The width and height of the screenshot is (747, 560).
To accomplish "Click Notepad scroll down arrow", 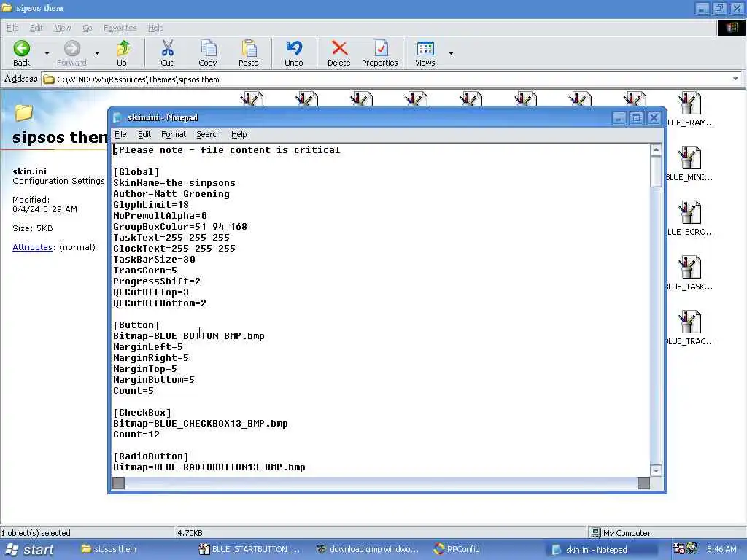I will point(656,470).
